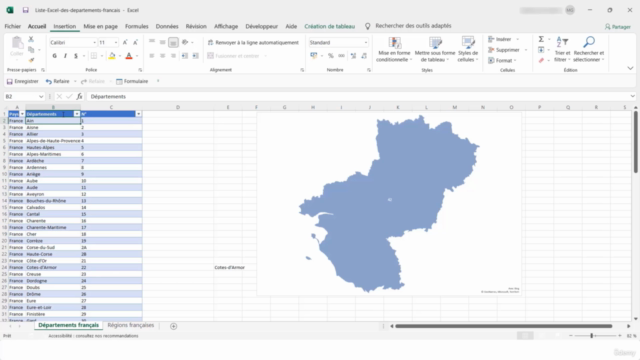This screenshot has width=640, height=360.
Task: Increase font size with the larger A icon
Action: [125, 42]
